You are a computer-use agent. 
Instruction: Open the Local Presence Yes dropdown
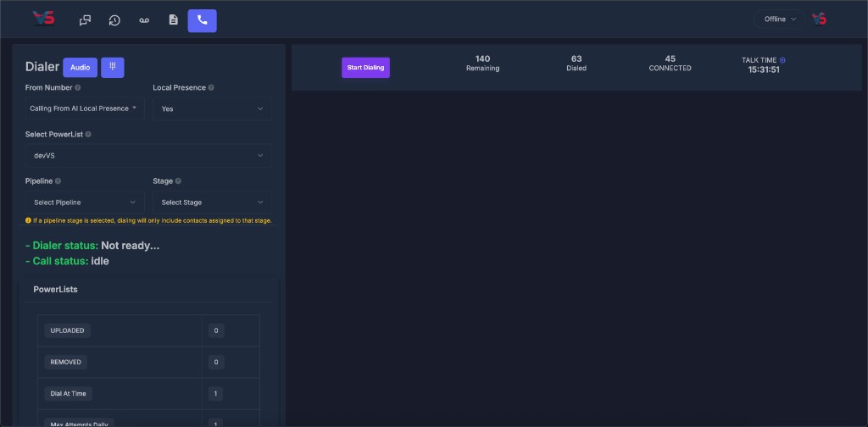click(212, 108)
